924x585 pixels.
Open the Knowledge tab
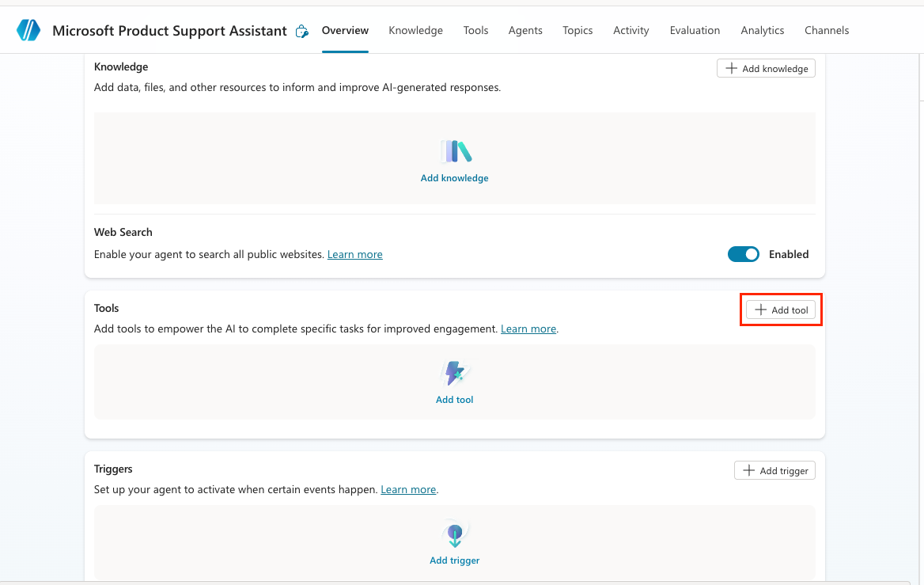pos(415,30)
